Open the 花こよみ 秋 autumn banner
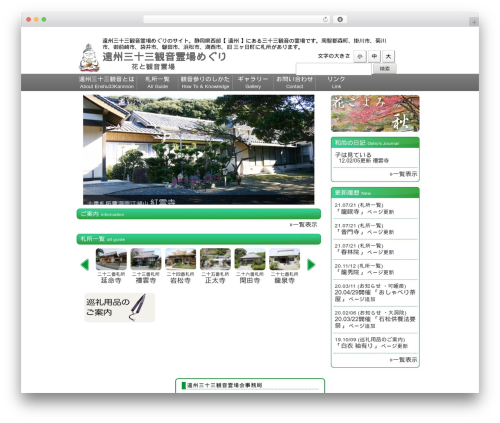Screen dimensions: 500x423 tap(375, 113)
